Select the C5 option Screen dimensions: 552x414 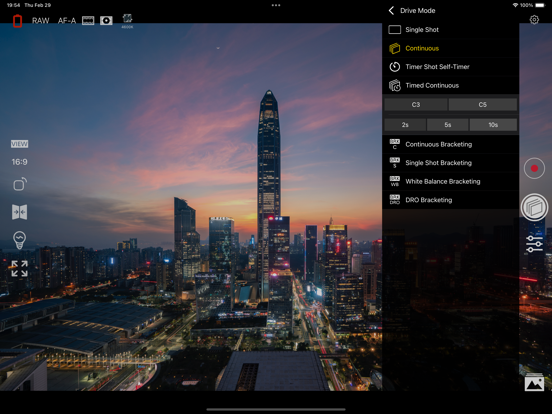[483, 105]
